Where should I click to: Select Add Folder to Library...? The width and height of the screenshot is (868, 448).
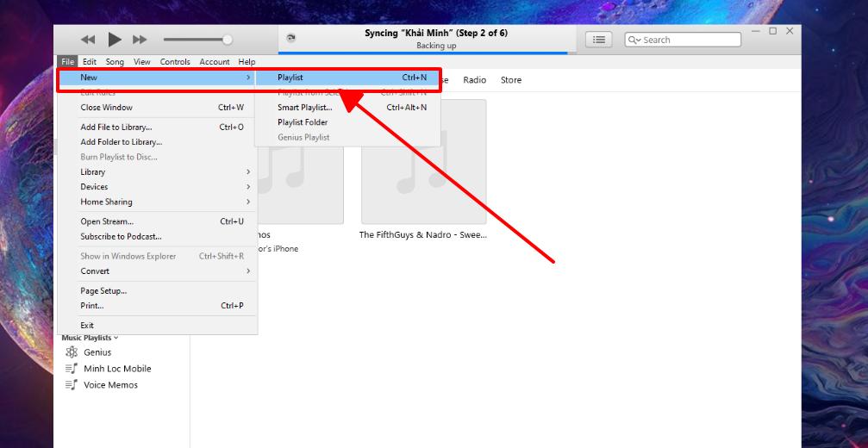click(157, 142)
